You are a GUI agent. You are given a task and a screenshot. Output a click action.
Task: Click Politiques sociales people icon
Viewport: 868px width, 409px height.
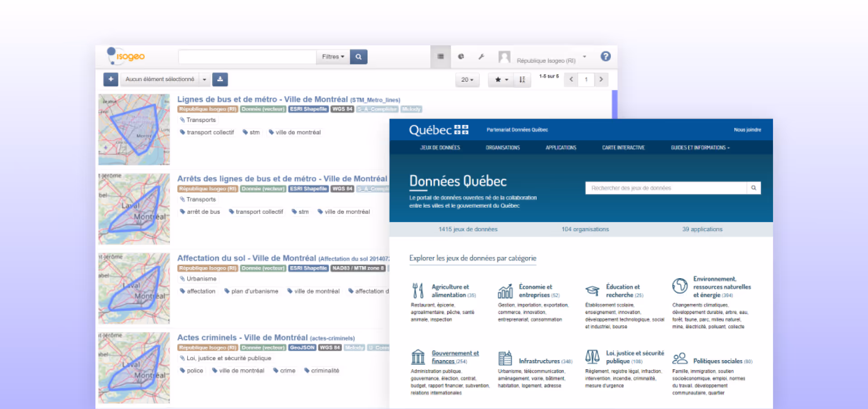pyautogui.click(x=679, y=358)
